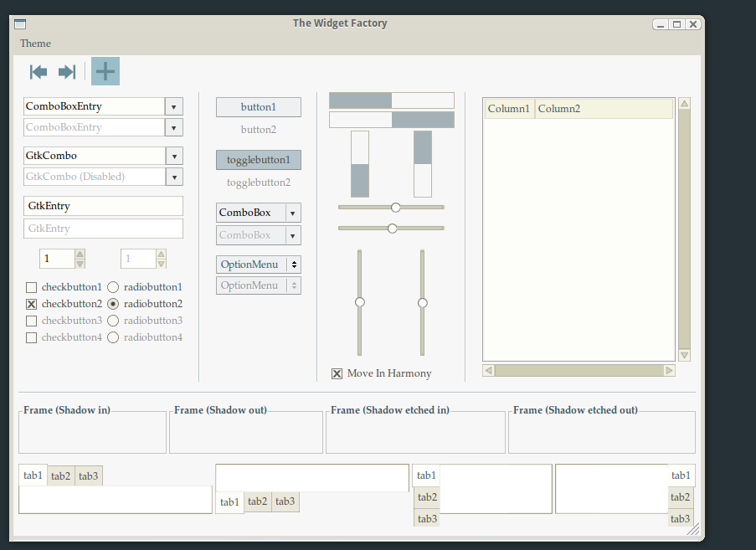
Task: Open the GtkCombo dropdown arrow
Action: tap(174, 156)
